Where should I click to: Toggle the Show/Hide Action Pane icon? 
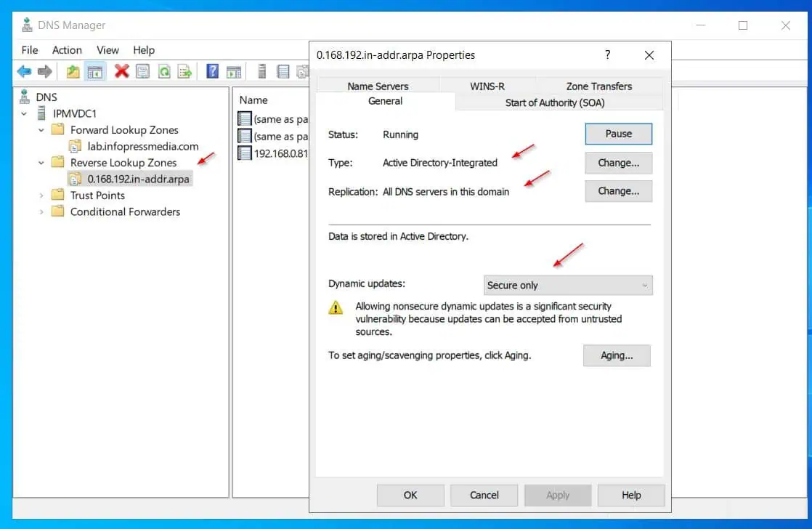pos(234,71)
